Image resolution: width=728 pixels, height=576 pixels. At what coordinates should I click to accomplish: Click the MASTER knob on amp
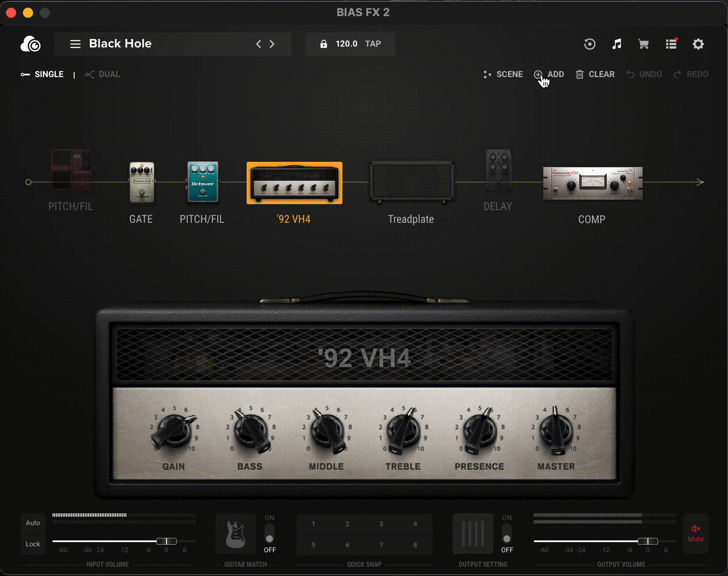pyautogui.click(x=556, y=431)
